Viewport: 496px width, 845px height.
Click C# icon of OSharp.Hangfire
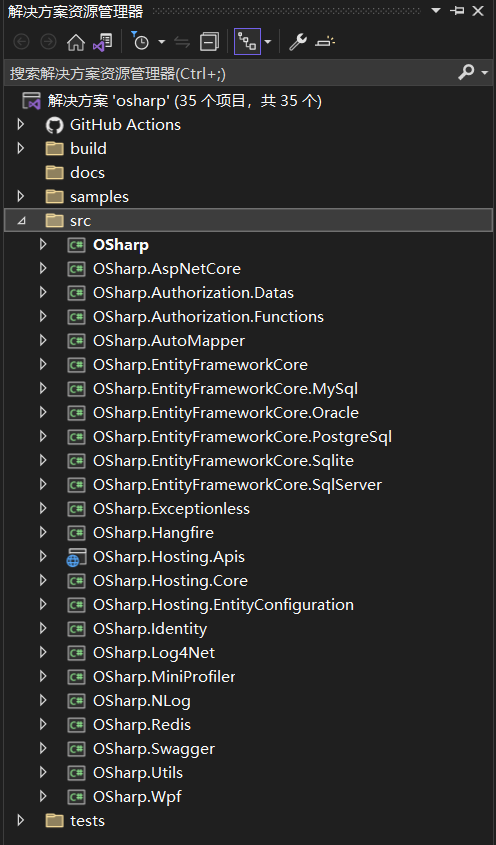(x=76, y=532)
